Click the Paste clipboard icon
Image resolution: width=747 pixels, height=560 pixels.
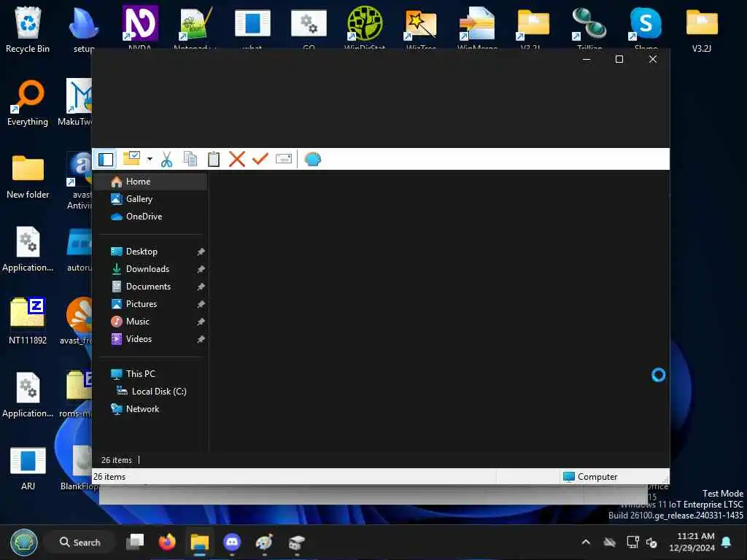coord(214,159)
